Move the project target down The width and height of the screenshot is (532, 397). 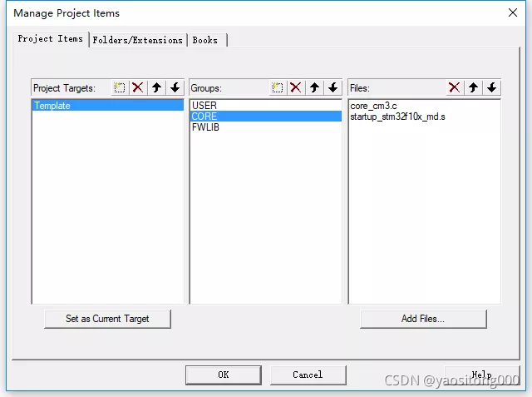tap(175, 87)
